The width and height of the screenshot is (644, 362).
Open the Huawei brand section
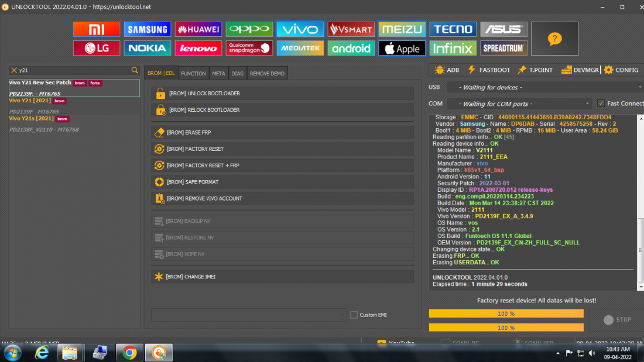[198, 29]
